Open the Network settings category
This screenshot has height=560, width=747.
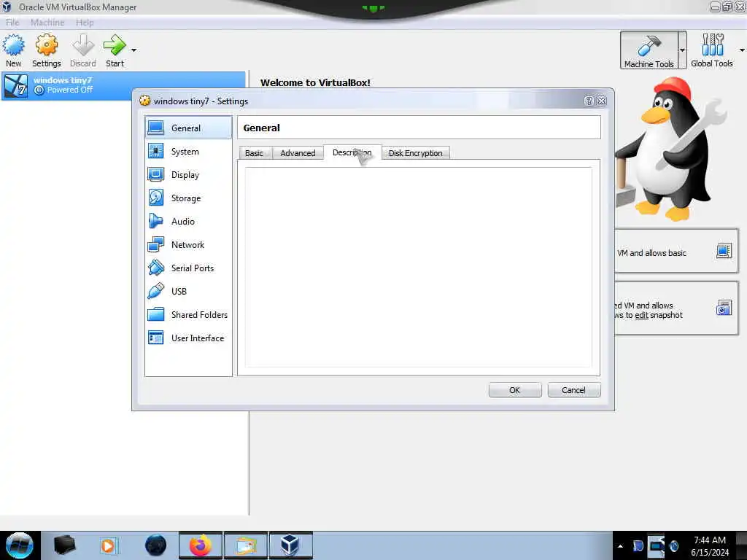pos(189,245)
